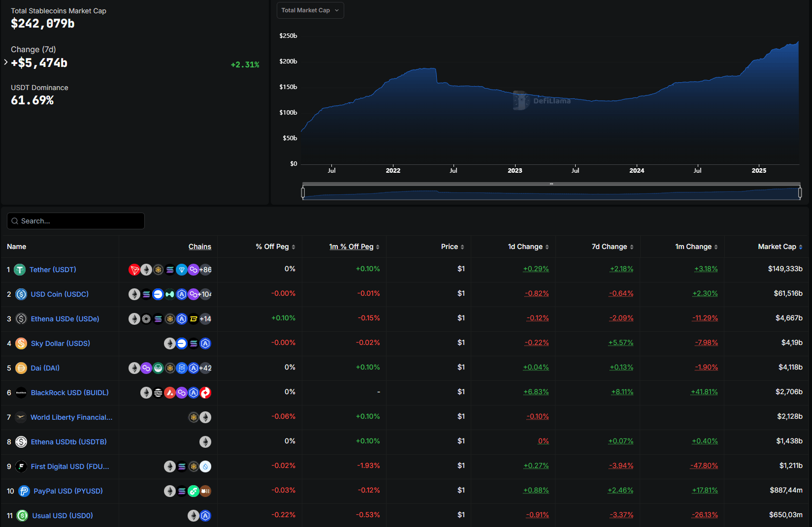This screenshot has height=527, width=812.
Task: Sort by the 1d Change header
Action: pyautogui.click(x=528, y=247)
